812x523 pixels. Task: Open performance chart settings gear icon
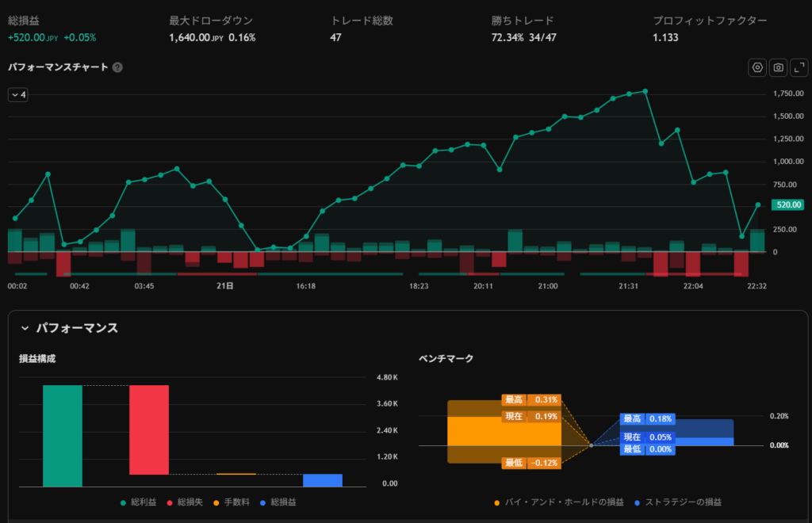757,68
